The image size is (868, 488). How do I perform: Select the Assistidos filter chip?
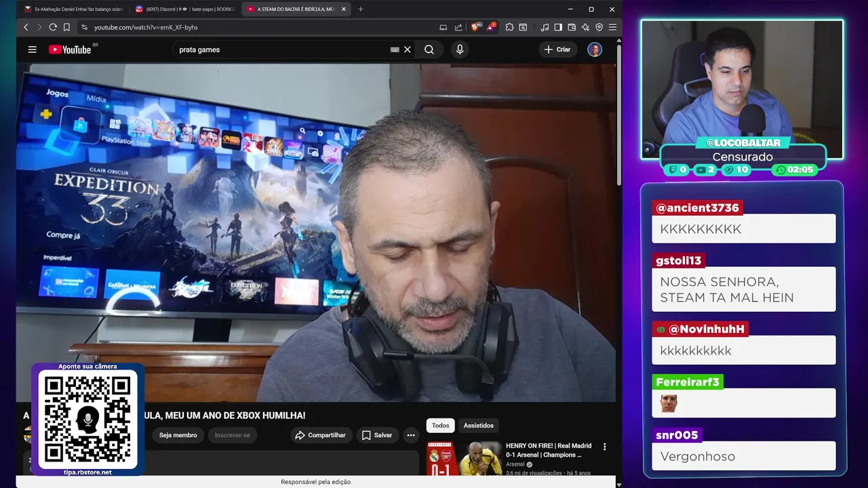pos(479,426)
